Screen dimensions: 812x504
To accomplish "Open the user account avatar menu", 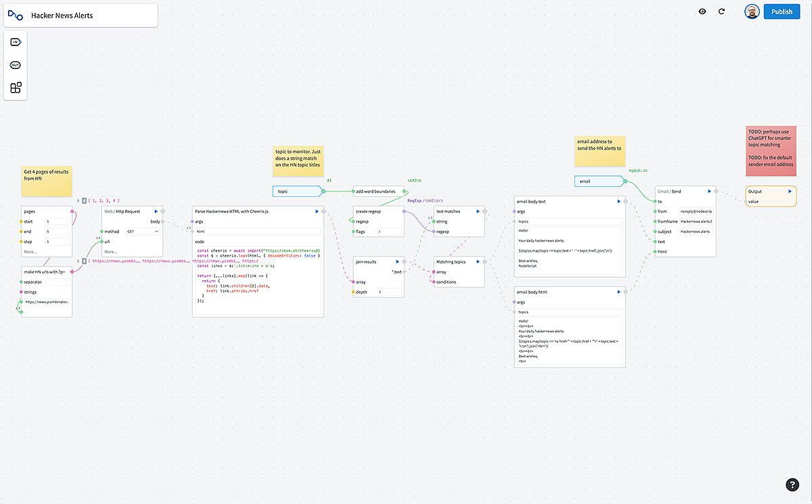I will [752, 12].
